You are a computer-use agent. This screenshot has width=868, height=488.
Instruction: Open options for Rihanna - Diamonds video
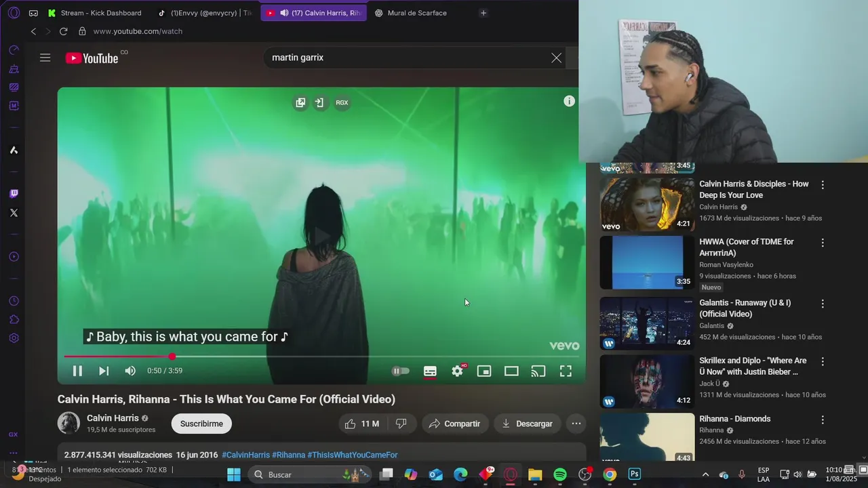[823, 420]
